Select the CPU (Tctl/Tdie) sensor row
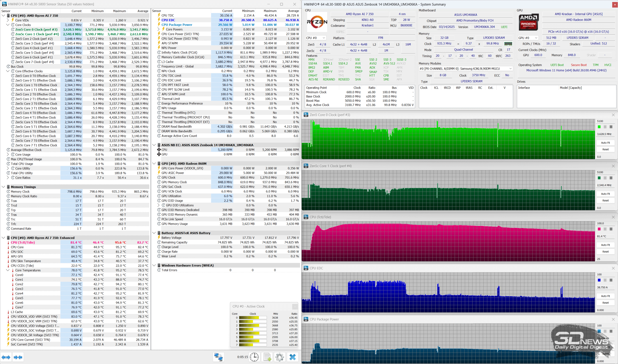618x364 pixels. [x=75, y=243]
